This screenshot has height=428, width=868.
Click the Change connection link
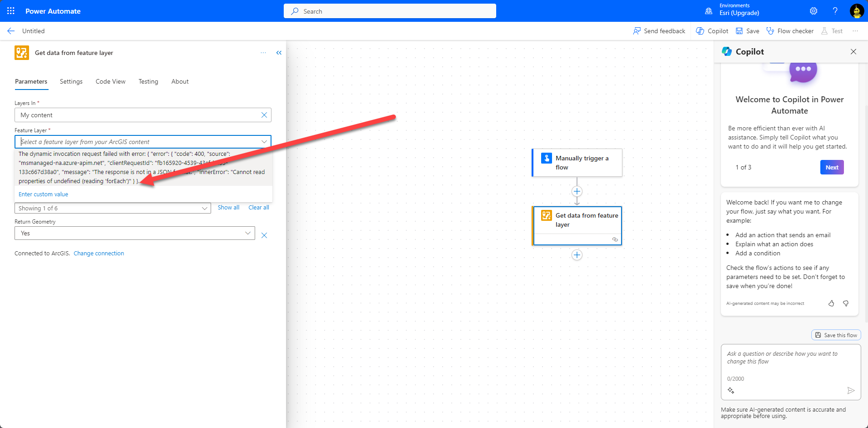pos(99,254)
